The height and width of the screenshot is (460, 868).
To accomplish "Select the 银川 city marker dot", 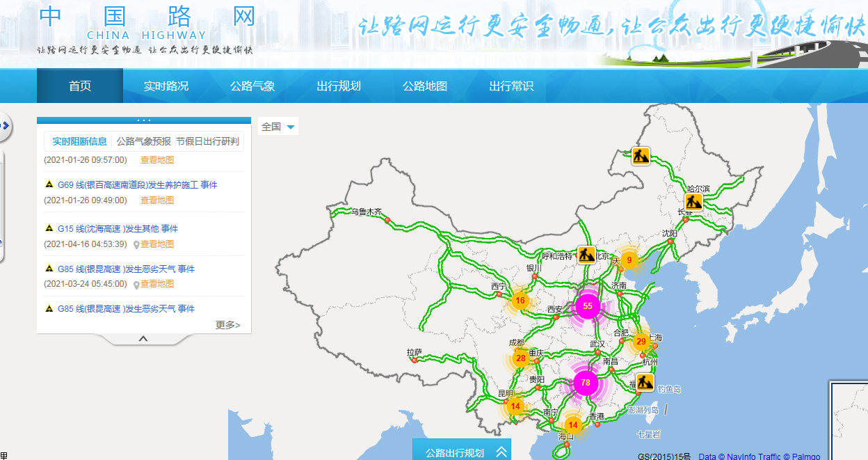I will [535, 276].
